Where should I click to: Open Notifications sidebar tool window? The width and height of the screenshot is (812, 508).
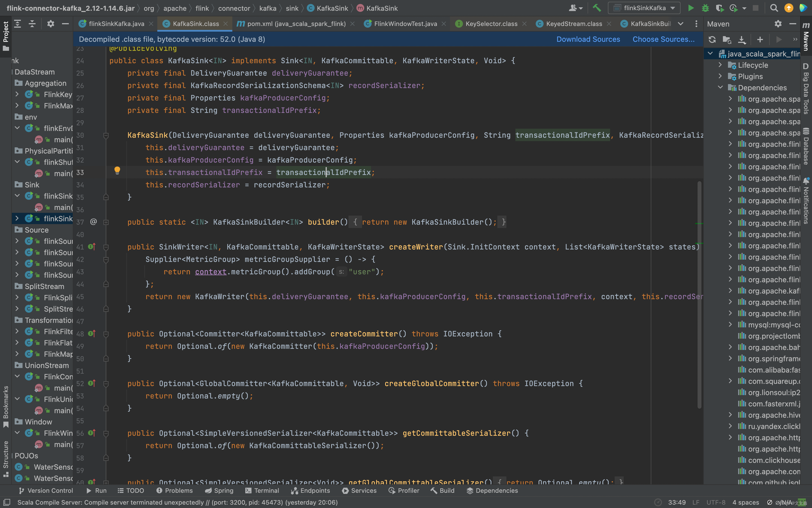point(806,201)
